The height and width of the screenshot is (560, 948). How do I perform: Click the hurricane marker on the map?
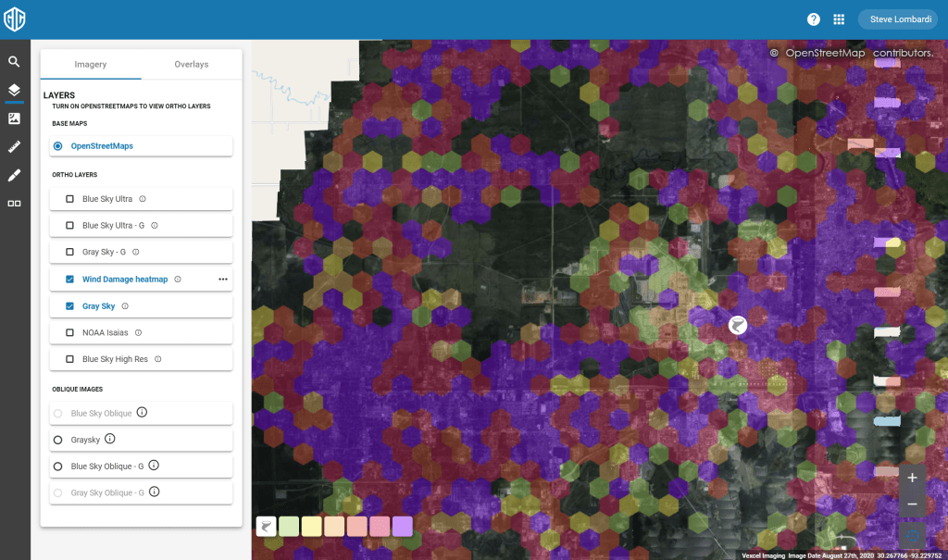coord(737,325)
